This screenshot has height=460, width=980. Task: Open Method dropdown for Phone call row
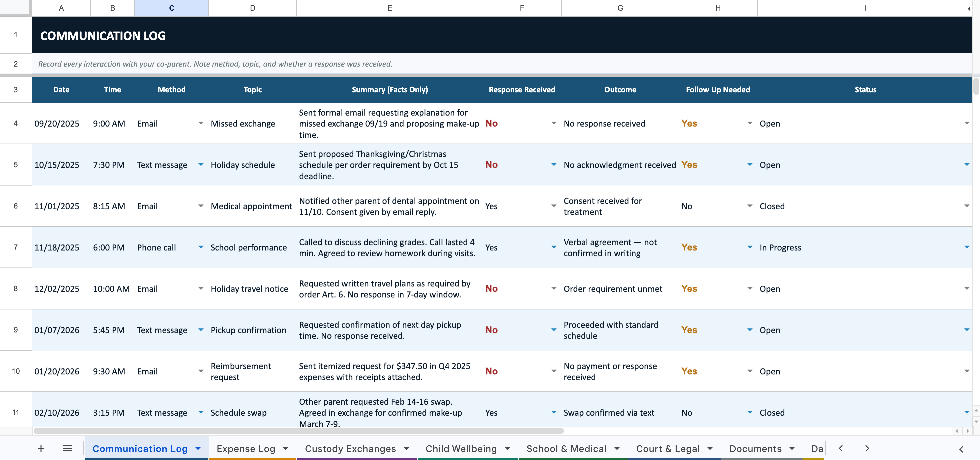201,247
